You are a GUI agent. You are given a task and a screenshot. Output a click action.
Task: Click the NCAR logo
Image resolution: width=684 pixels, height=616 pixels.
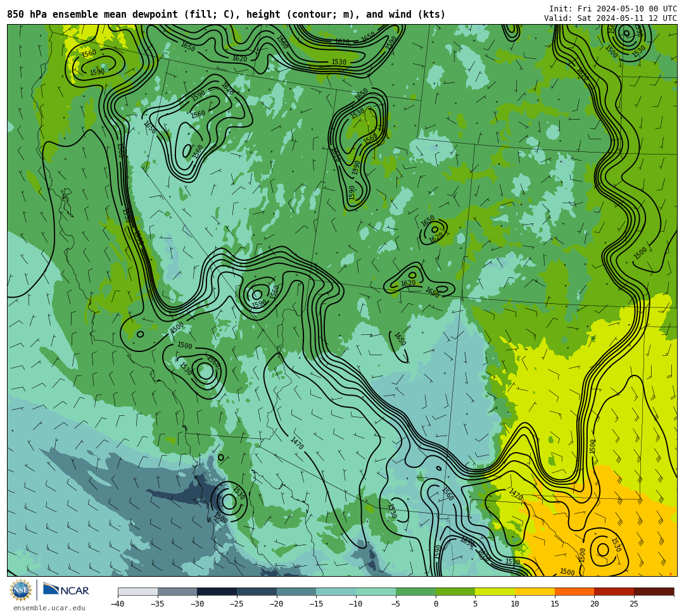point(66,590)
